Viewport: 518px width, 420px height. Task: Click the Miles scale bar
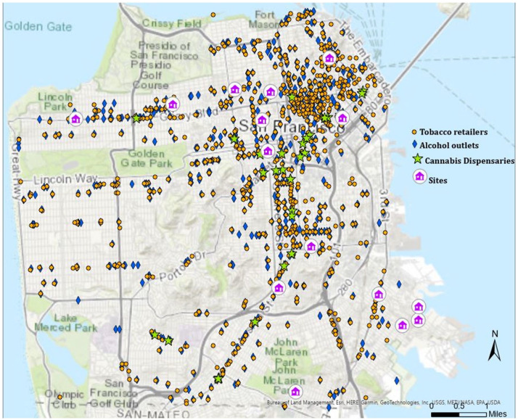pyautogui.click(x=464, y=411)
